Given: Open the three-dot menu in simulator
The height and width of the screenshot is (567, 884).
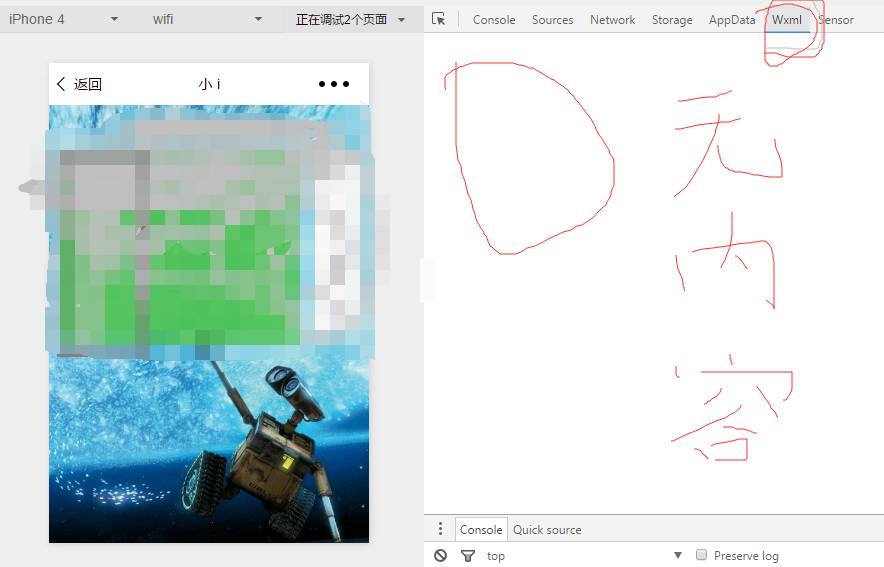Looking at the screenshot, I should (334, 84).
